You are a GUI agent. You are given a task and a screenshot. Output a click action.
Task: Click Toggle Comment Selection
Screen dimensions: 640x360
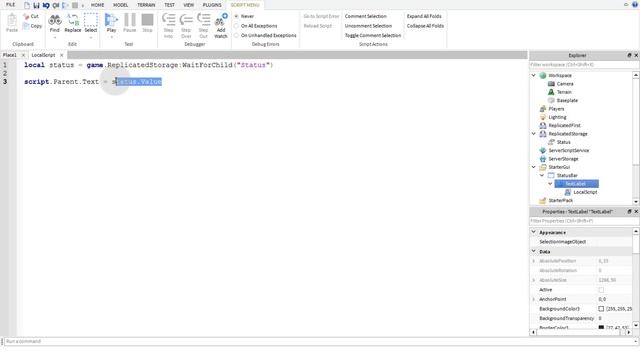(x=373, y=36)
